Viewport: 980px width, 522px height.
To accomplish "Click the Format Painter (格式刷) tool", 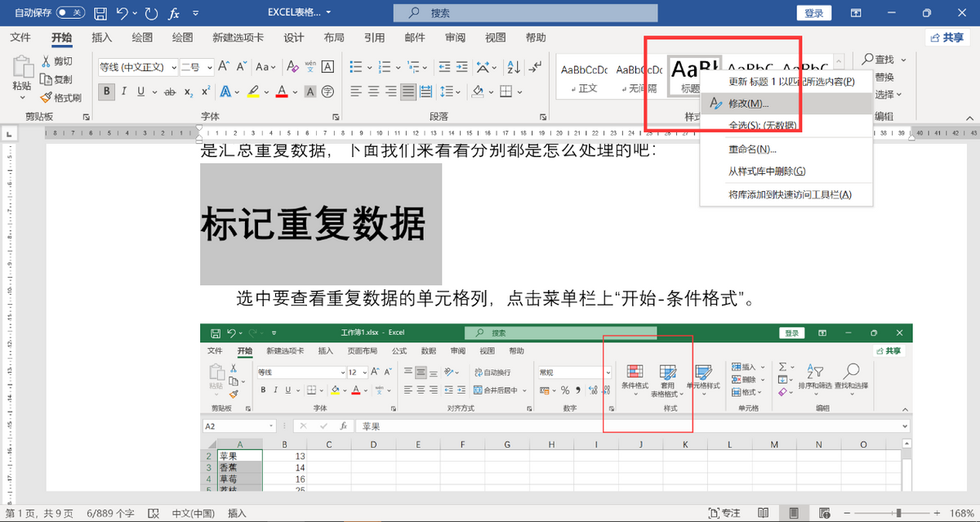I will pos(60,97).
